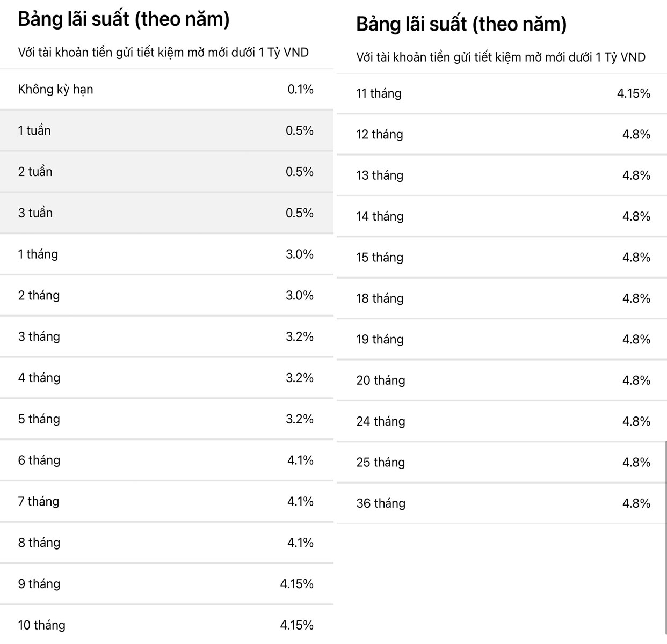Select the '3 tháng' 3.2% row
The height and width of the screenshot is (644, 667).
(x=166, y=336)
